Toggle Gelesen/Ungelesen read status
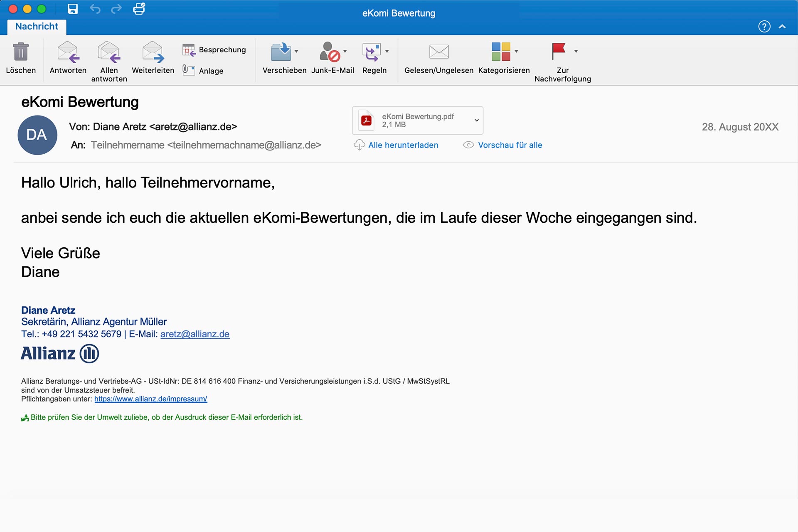 pyautogui.click(x=438, y=52)
